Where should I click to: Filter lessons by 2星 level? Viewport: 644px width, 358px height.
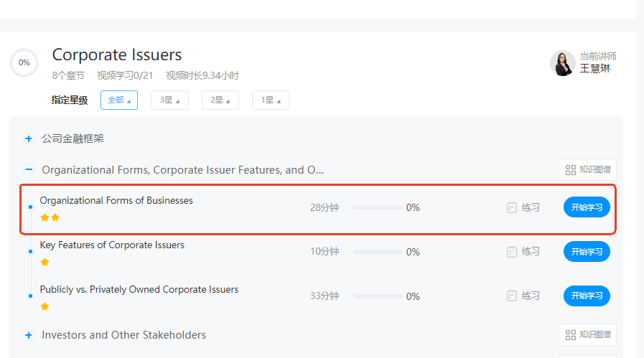click(220, 100)
